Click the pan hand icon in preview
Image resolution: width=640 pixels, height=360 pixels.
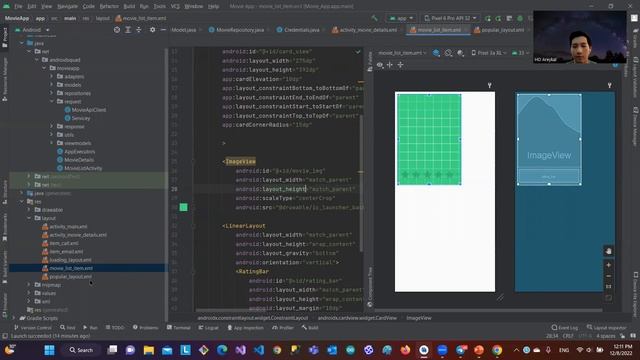(x=609, y=251)
